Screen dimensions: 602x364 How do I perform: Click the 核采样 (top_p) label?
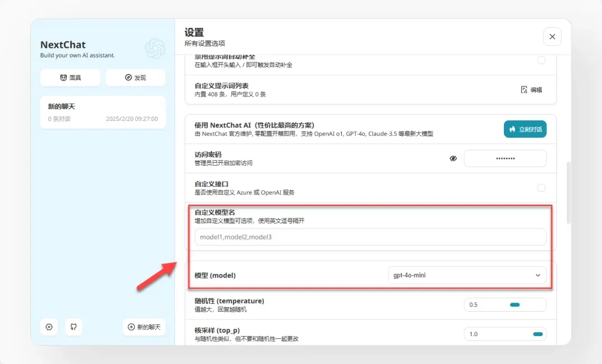point(217,330)
